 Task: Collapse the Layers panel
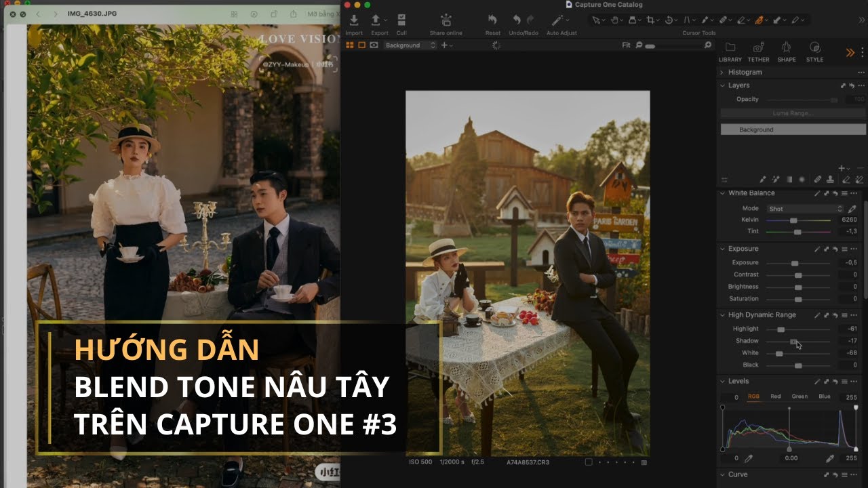coord(722,85)
